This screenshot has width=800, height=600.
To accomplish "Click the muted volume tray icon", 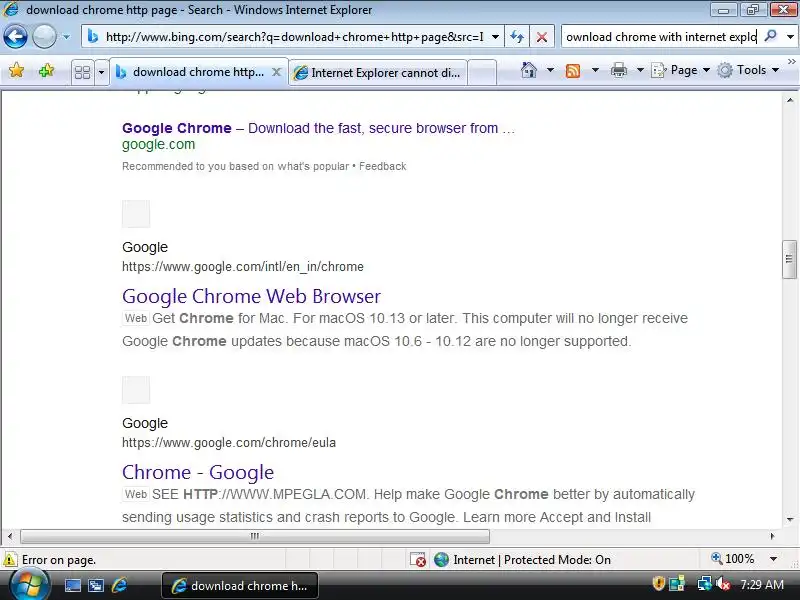I will pyautogui.click(x=723, y=583).
